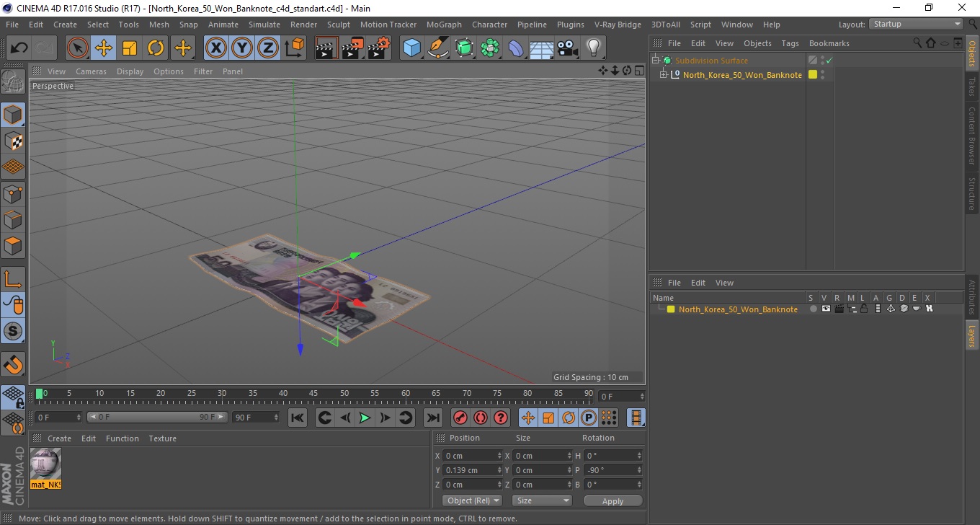Open the V-Ray Bridge menu
The height and width of the screenshot is (525, 980).
pyautogui.click(x=618, y=25)
